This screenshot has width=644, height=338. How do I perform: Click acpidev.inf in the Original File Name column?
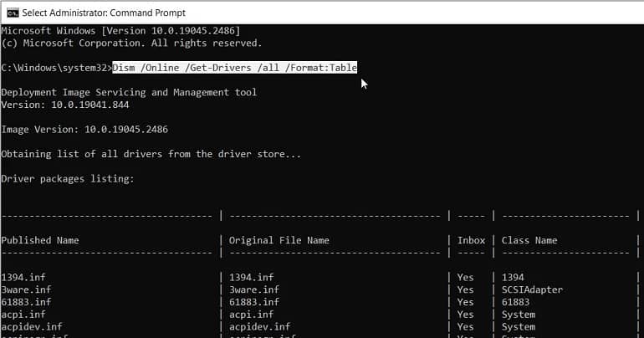point(259,326)
